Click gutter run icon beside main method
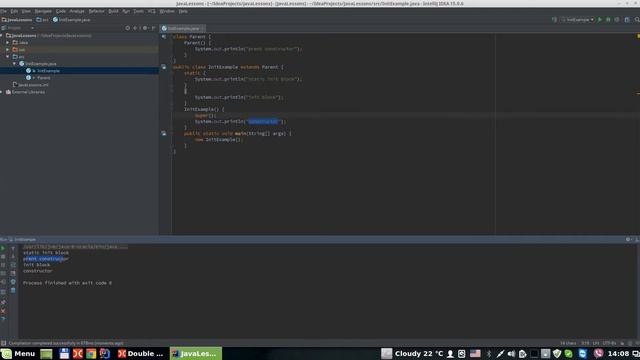Viewport: 640px width, 360px height. coord(164,133)
